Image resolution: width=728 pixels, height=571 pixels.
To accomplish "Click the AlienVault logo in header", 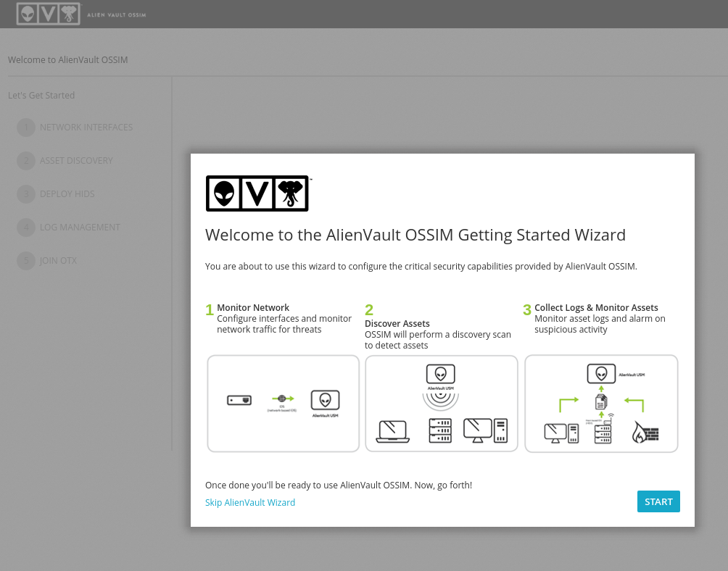I will pyautogui.click(x=49, y=14).
